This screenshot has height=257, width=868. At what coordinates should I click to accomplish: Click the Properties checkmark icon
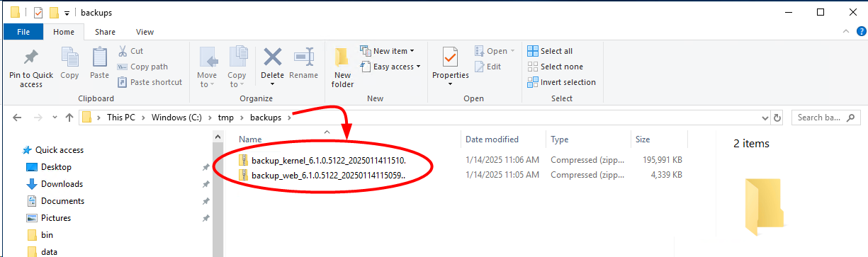click(x=450, y=57)
